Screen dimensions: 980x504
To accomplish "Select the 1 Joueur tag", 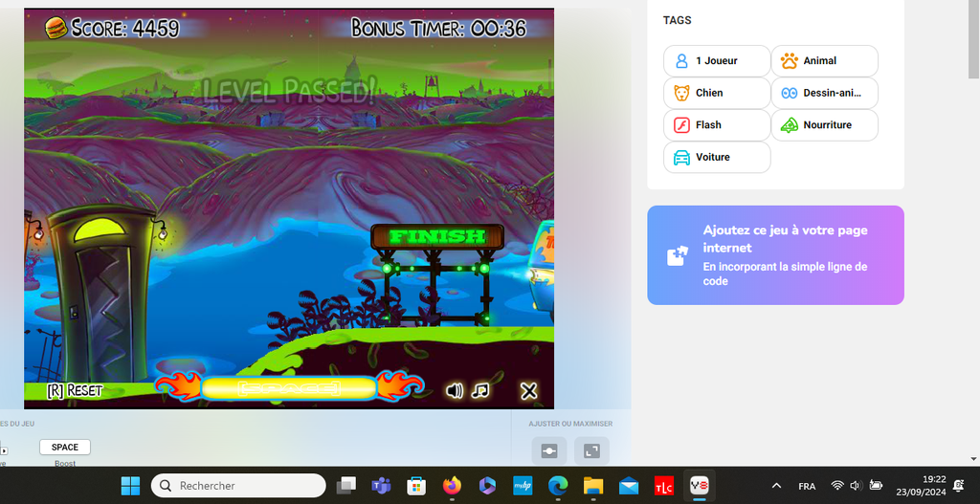I will (x=717, y=60).
